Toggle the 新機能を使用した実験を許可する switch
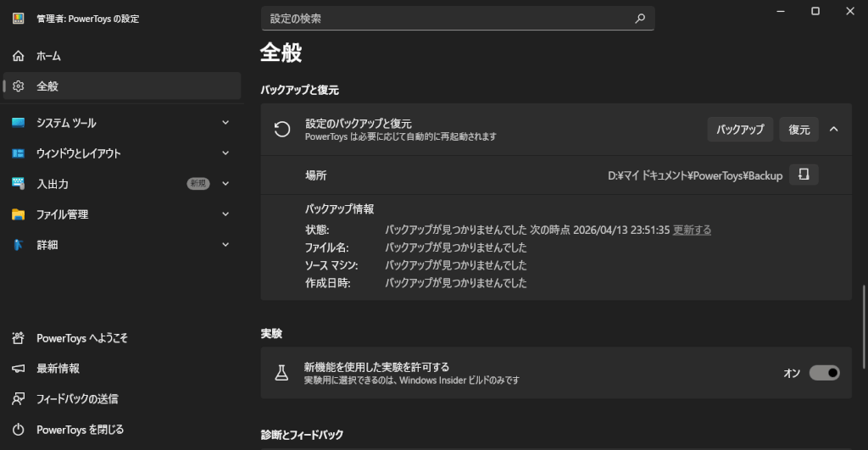This screenshot has width=868, height=450. (x=824, y=373)
